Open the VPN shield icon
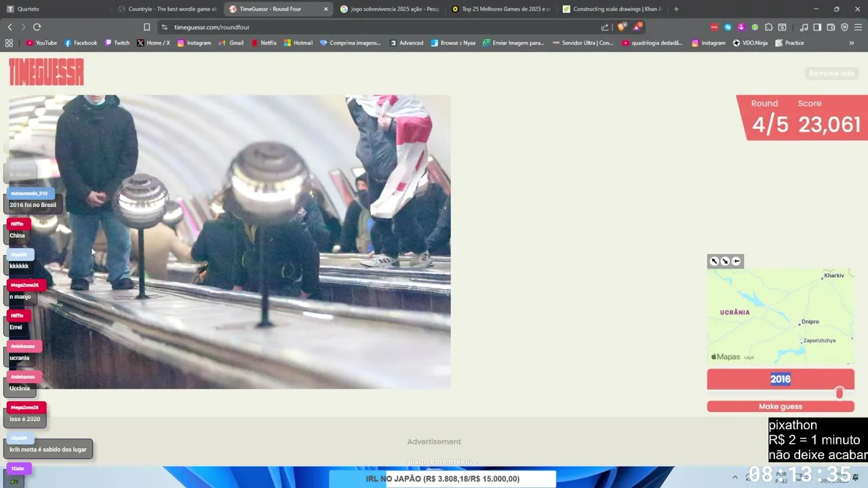The image size is (868, 488). [844, 27]
